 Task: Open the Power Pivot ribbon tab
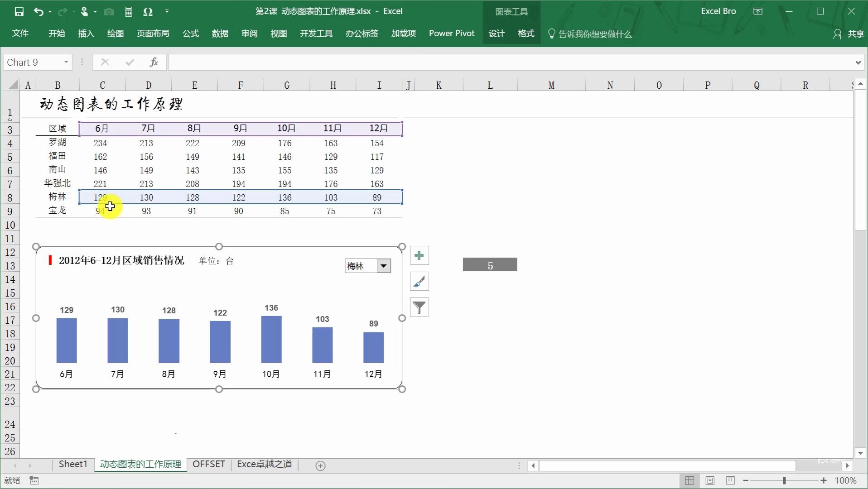coord(451,33)
